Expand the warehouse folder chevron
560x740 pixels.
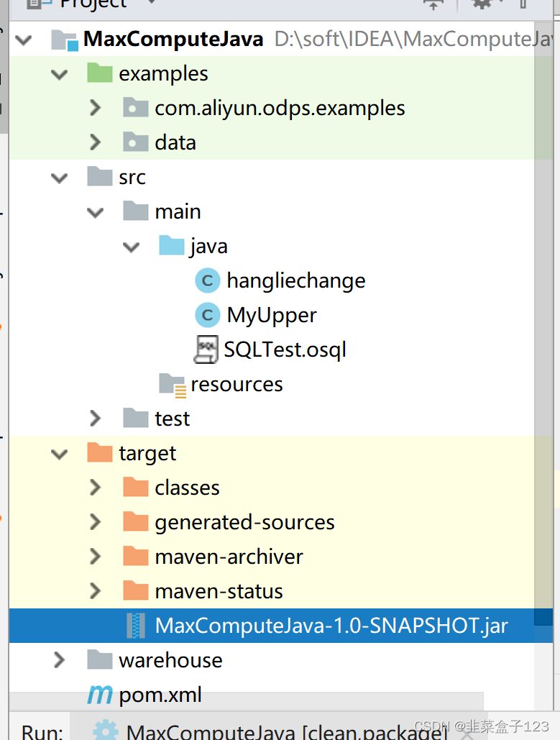60,659
